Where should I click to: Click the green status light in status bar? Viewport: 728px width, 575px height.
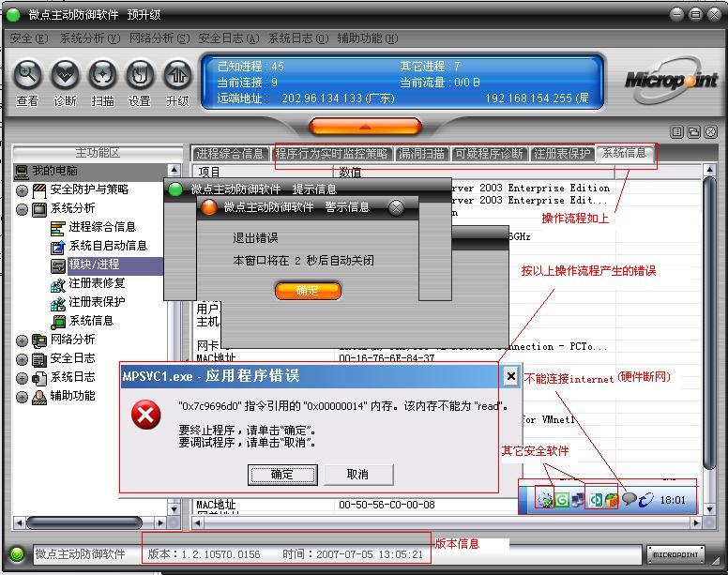coord(17,554)
